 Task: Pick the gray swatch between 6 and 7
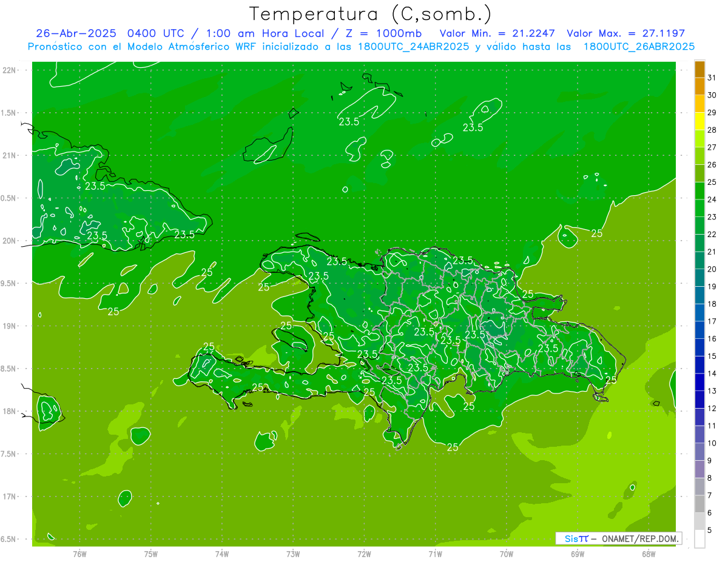(700, 504)
